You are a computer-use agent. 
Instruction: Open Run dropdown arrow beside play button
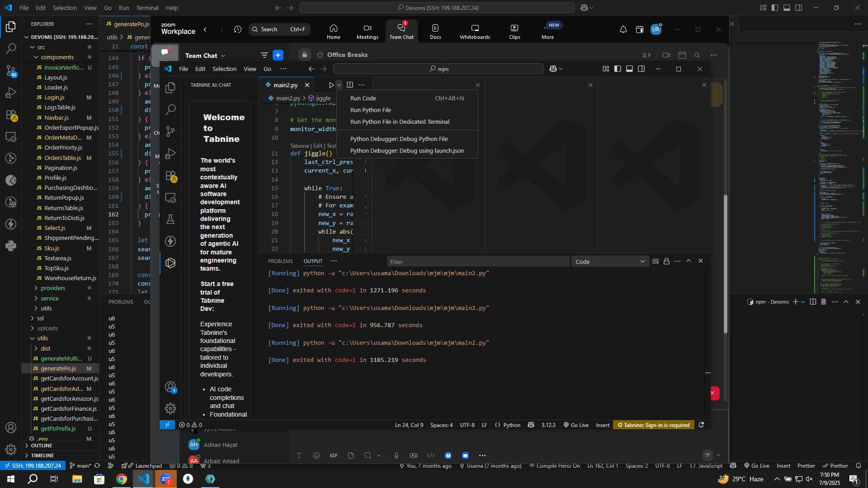coord(339,85)
